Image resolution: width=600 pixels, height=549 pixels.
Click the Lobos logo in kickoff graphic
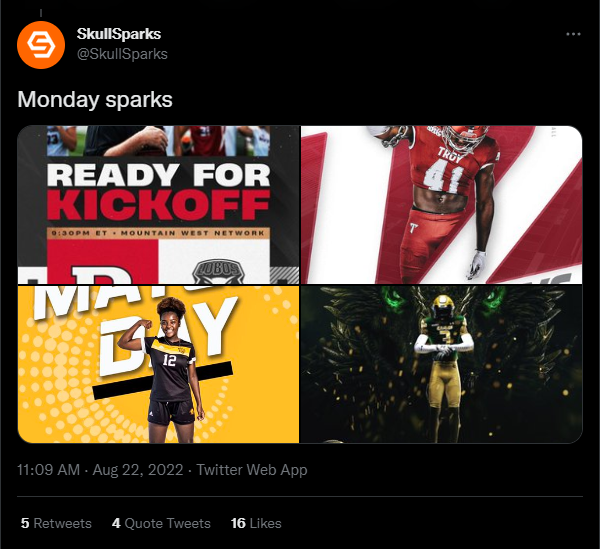[218, 272]
